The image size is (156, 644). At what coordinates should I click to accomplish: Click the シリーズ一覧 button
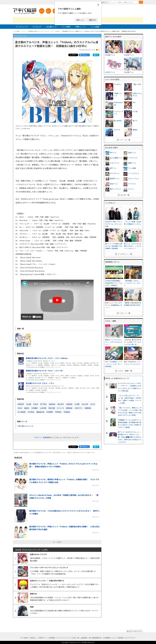point(123,140)
